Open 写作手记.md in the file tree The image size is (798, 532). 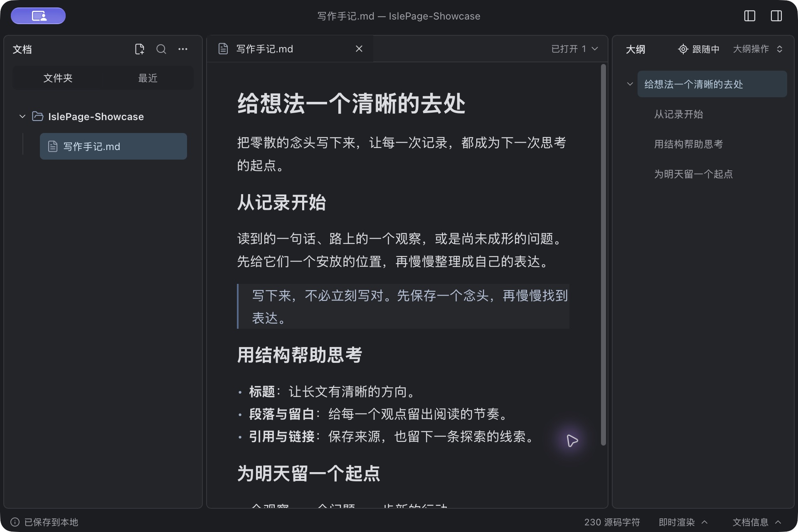(113, 146)
